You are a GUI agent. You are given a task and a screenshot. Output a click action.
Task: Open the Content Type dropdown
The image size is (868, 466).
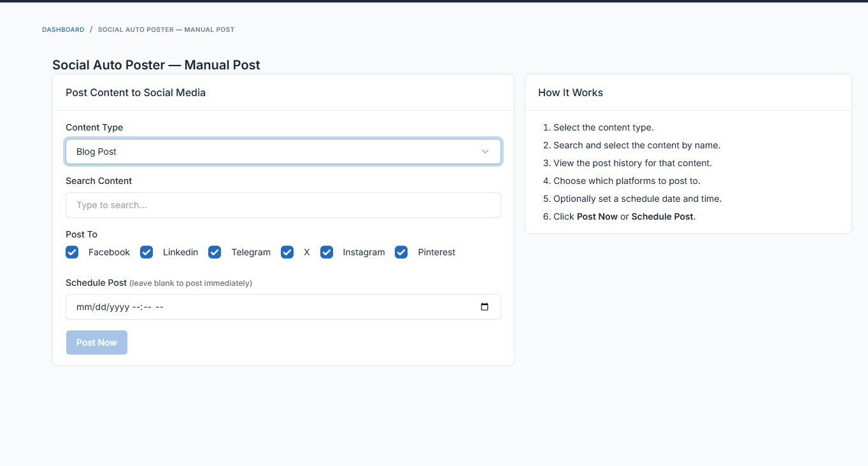tap(283, 152)
